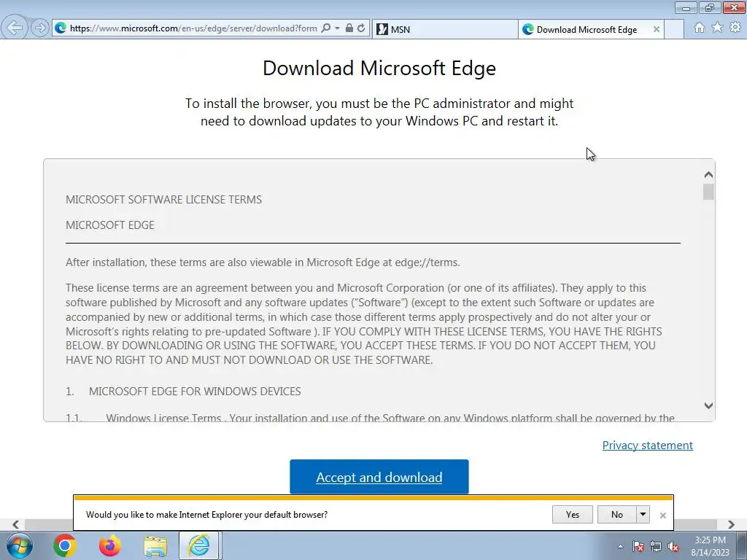The width and height of the screenshot is (747, 560).
Task: Click the browser Forward arrow button
Action: coord(40,28)
